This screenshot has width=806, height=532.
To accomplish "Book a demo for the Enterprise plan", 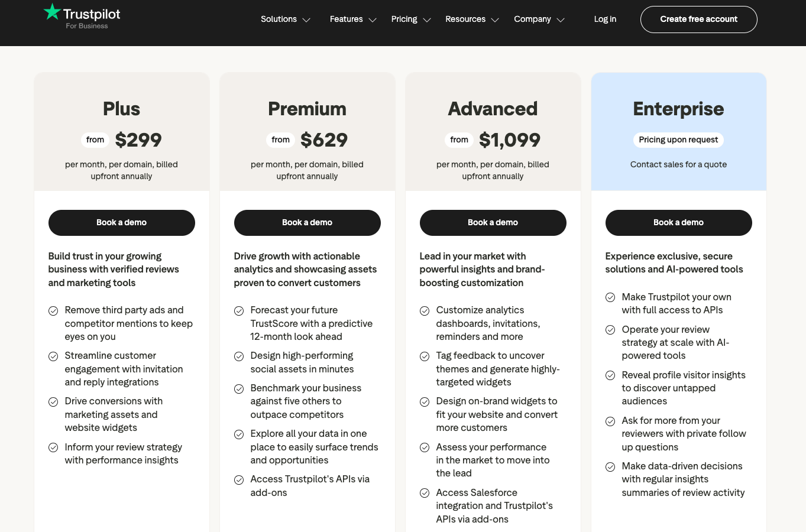I will point(678,222).
